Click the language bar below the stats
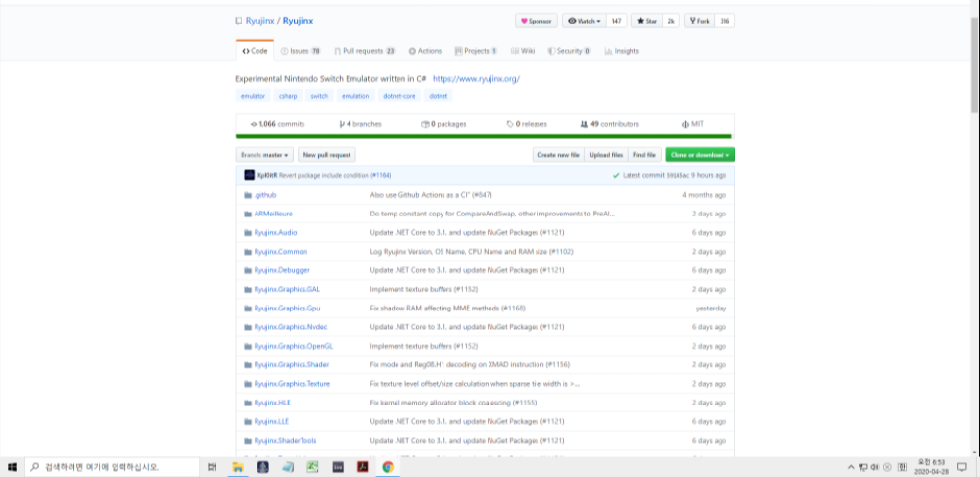Screen dimensions: 980x477 (x=484, y=136)
